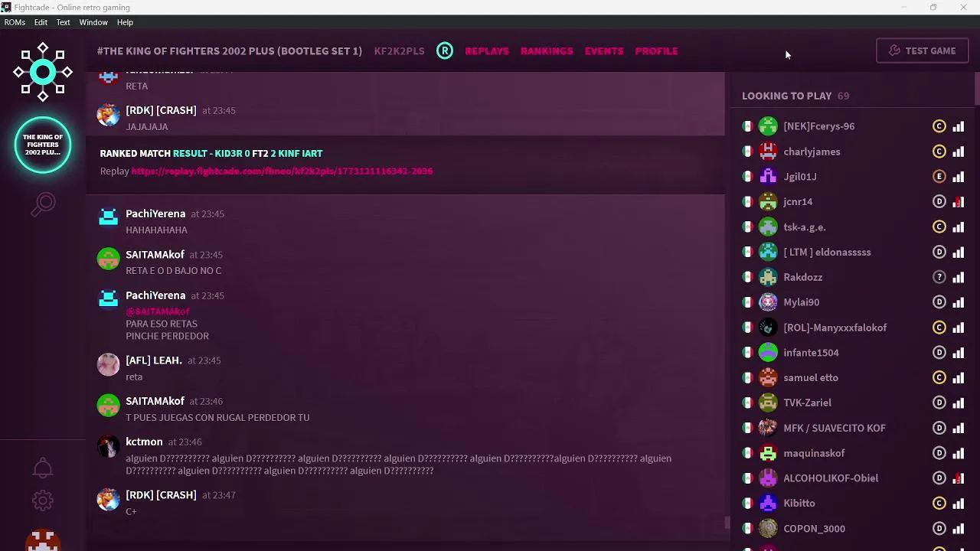The height and width of the screenshot is (551, 980).
Task: Open notifications bell in sidebar
Action: click(x=43, y=468)
